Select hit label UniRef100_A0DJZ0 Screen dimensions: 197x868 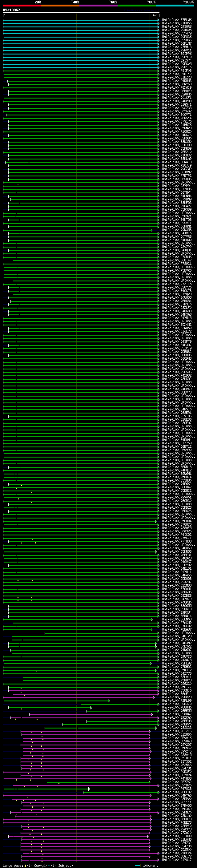click(177, 704)
